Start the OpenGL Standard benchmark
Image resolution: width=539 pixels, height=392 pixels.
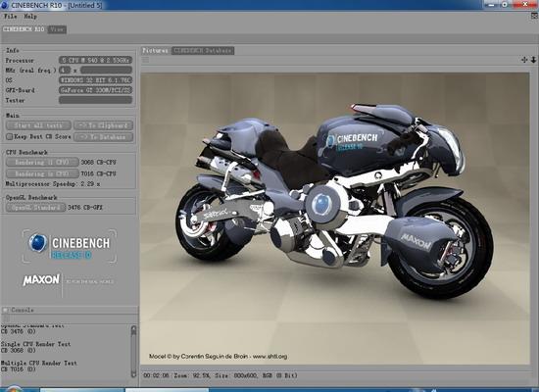[35, 208]
